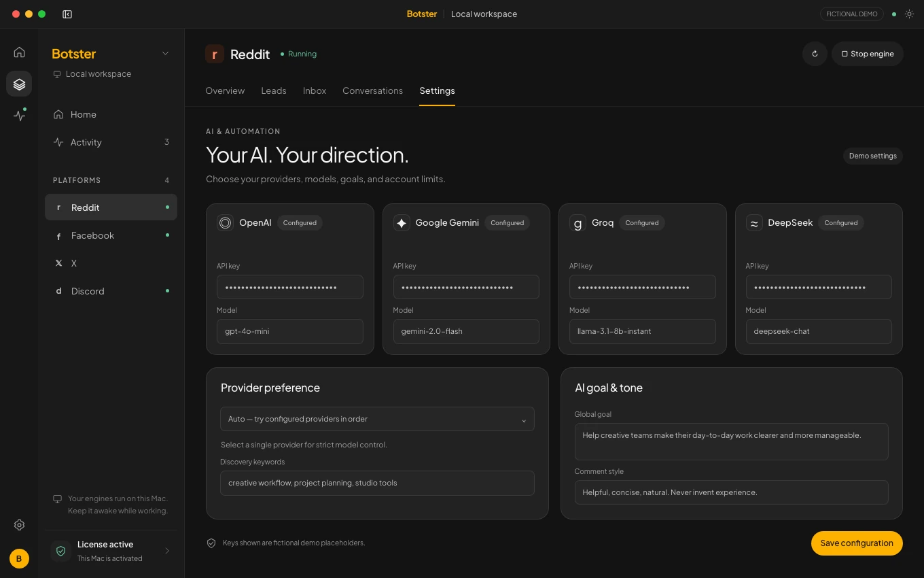Open the settings gear in left rail

click(x=19, y=525)
